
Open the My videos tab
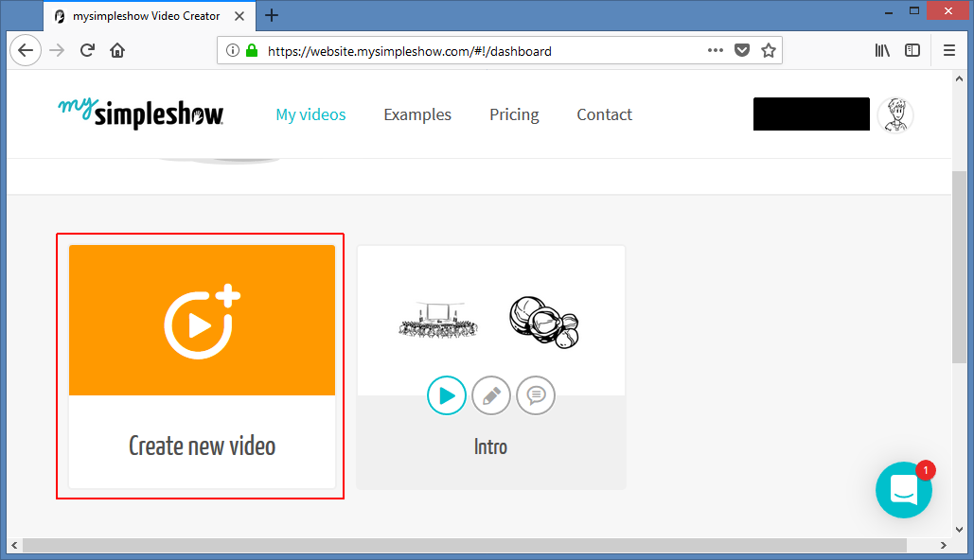click(x=310, y=114)
